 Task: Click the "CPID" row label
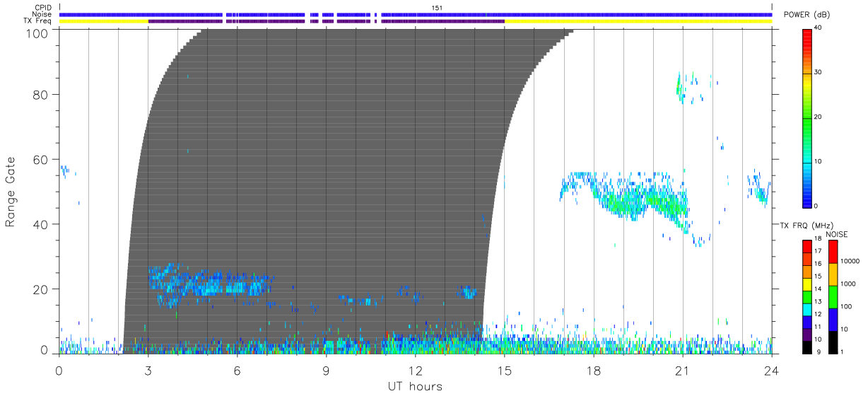click(x=44, y=8)
